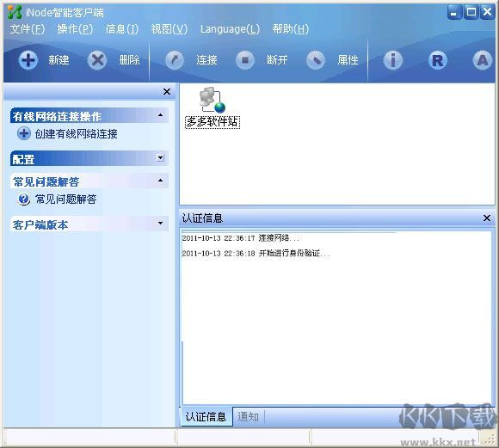Collapse the 有线网络连接操作 section arrow
Image resolution: width=499 pixels, height=448 pixels.
pyautogui.click(x=161, y=115)
